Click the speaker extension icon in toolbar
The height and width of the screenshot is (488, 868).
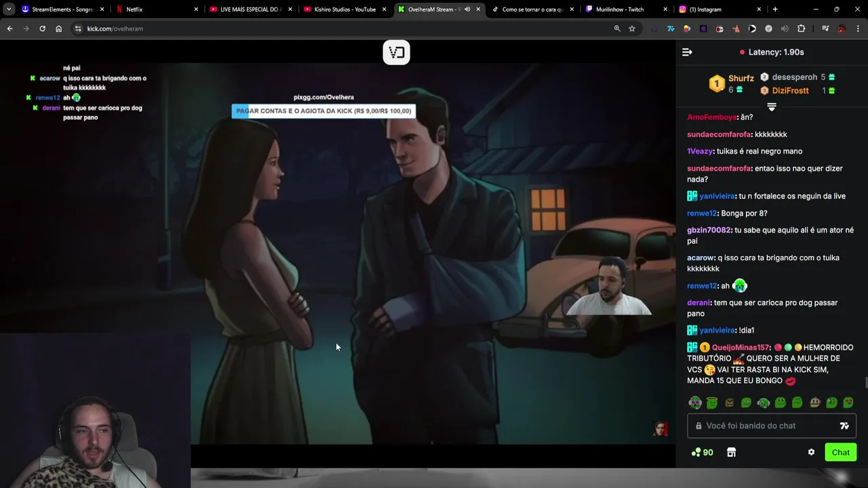coord(785,28)
